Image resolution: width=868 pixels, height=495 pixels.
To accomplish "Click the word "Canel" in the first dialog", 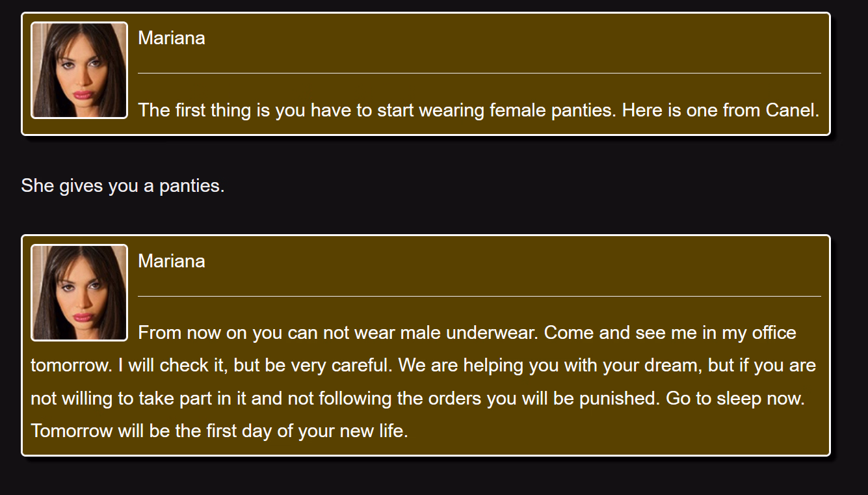I will click(x=790, y=110).
